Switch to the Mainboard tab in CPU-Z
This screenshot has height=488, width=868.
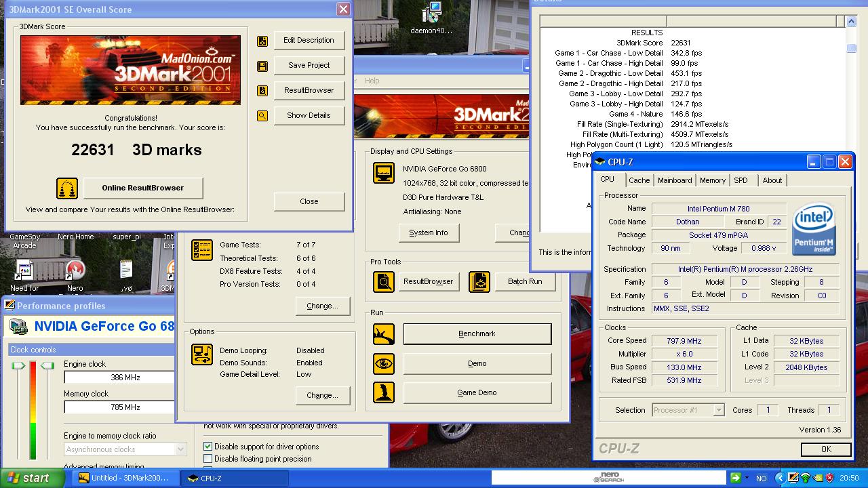675,180
